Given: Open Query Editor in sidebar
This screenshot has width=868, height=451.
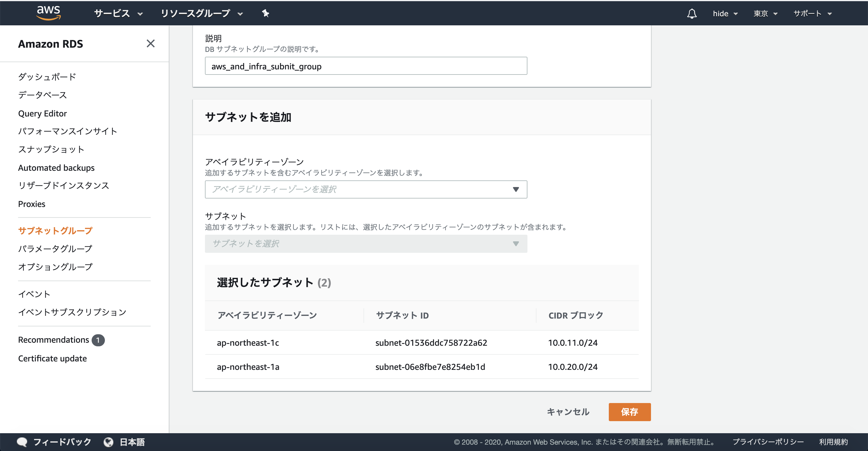Looking at the screenshot, I should tap(42, 113).
